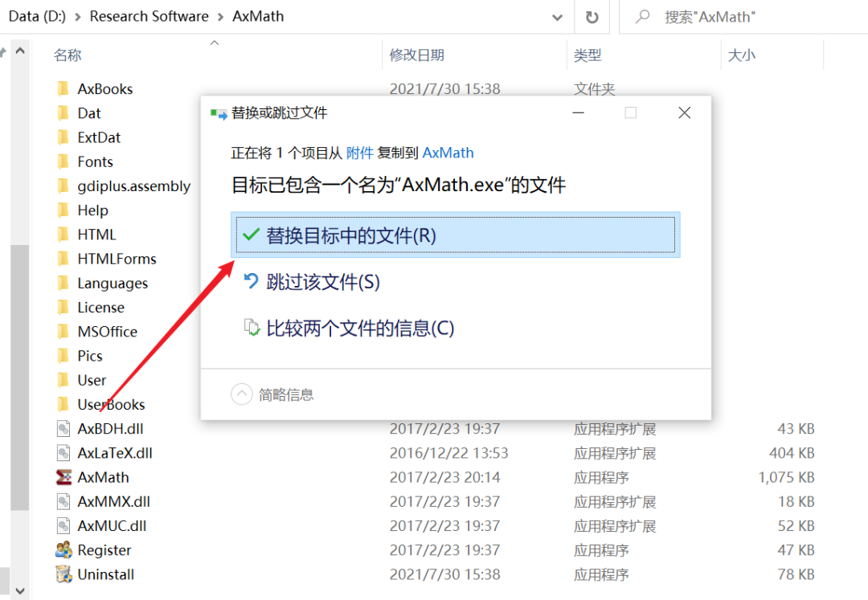Click the 2017/2/23 20:14 date cell
Viewport: 868px width, 600px height.
(445, 477)
